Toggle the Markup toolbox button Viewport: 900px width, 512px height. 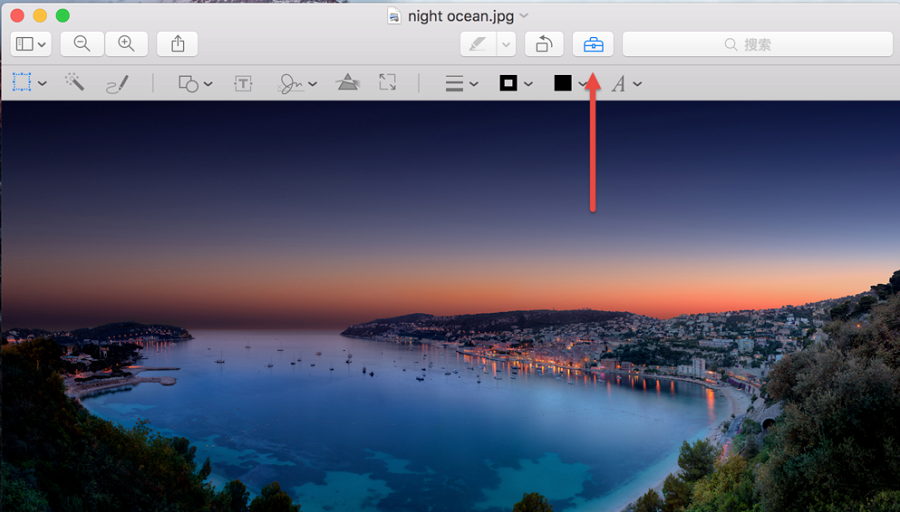593,44
